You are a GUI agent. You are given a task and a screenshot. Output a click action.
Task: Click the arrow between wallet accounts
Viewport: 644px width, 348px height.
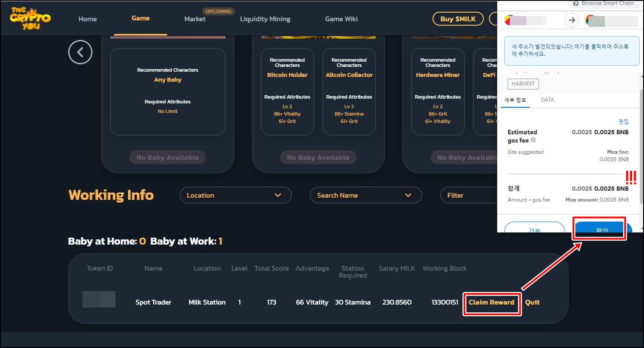click(x=572, y=20)
